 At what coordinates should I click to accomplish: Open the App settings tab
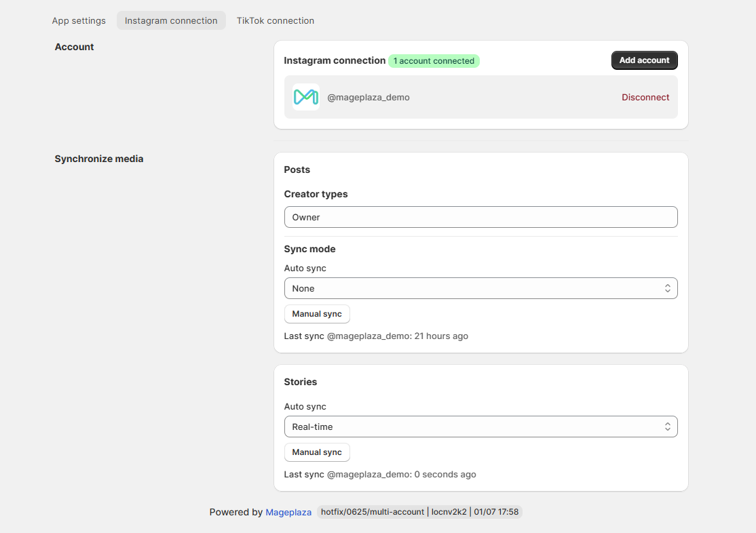[x=79, y=21]
